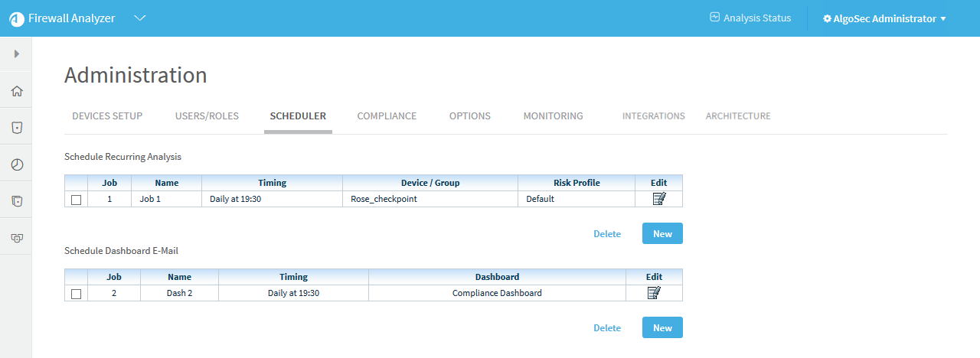Open the shield devices icon in sidebar
Screen dimensions: 980x358
tap(16, 128)
